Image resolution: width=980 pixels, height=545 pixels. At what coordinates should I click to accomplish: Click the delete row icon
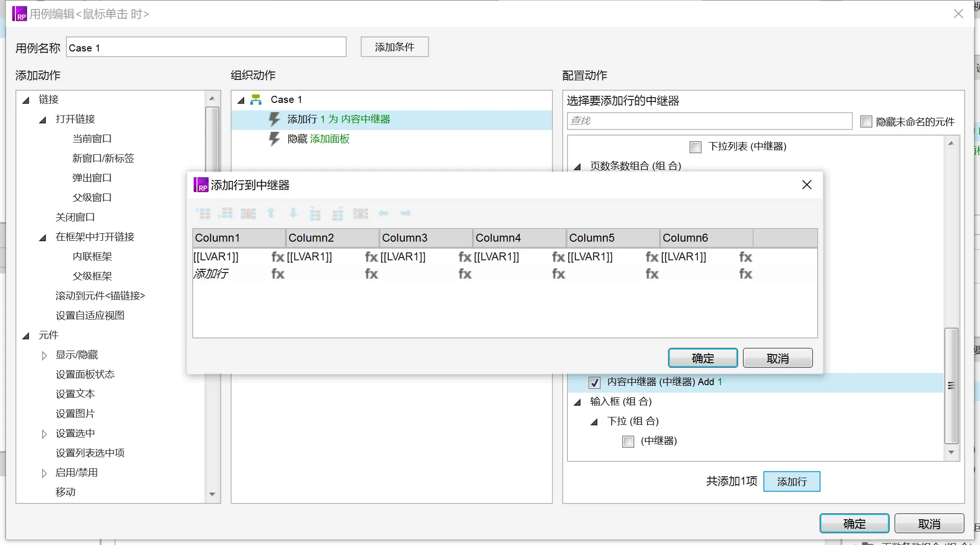248,214
